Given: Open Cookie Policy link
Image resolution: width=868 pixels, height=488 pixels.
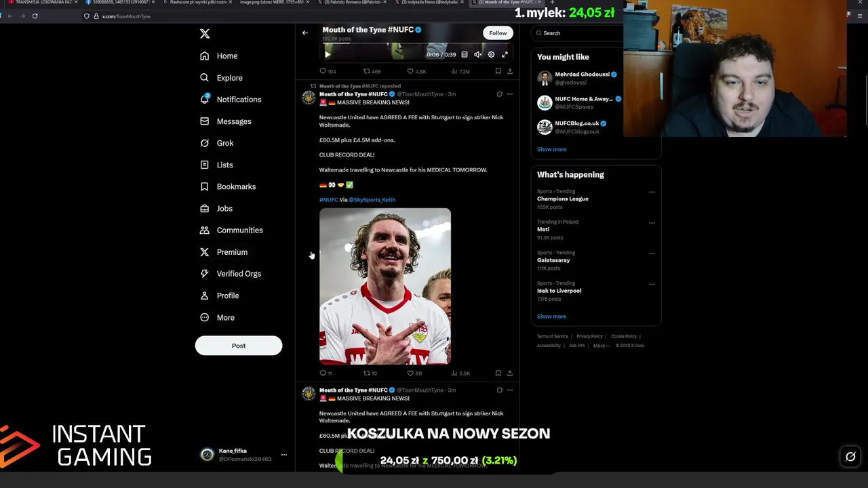Looking at the screenshot, I should (x=624, y=336).
